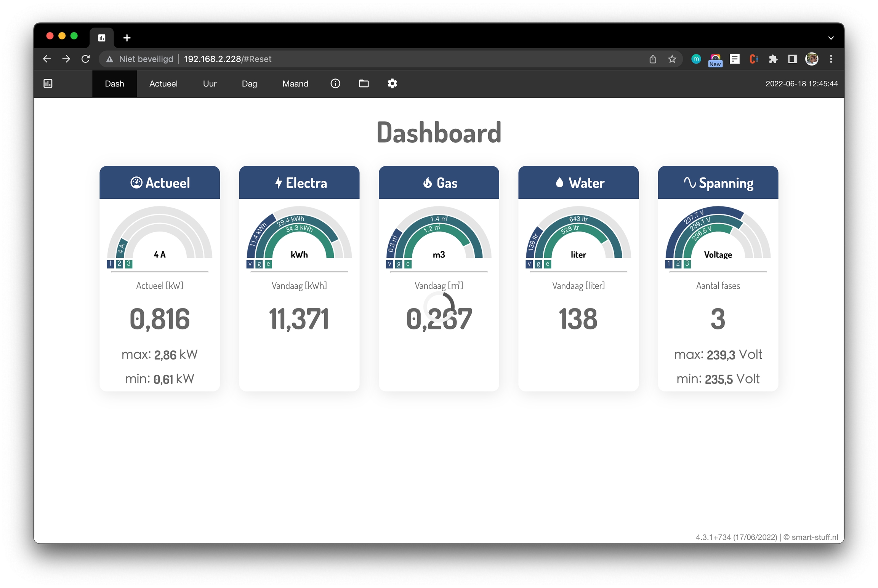
Task: Click the smart-stuff.nl footer link
Action: pos(814,537)
